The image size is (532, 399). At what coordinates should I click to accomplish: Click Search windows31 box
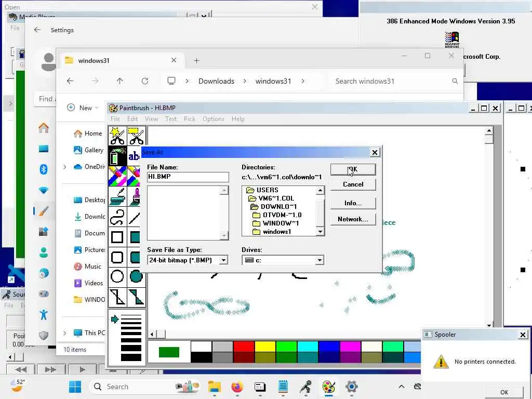395,81
